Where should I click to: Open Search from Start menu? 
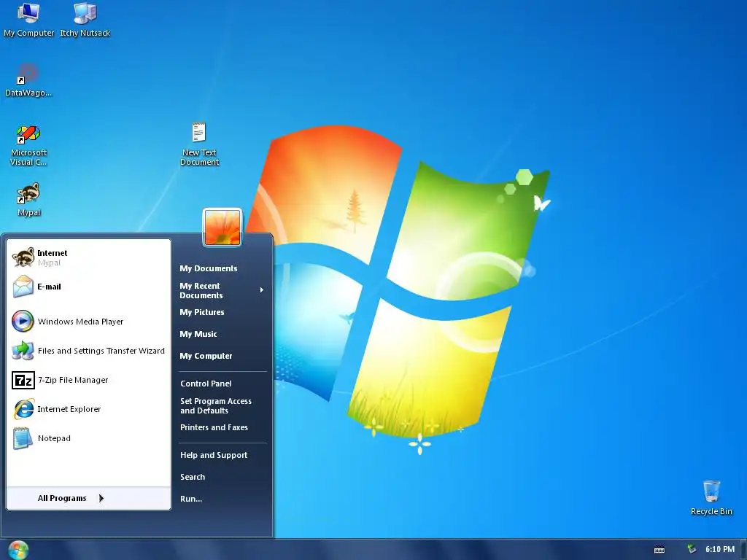pos(222,477)
